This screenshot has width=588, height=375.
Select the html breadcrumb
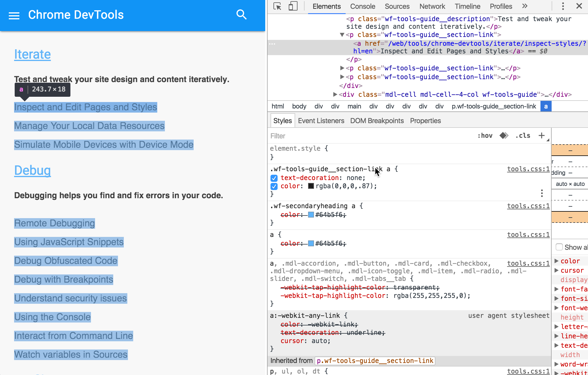tap(278, 106)
